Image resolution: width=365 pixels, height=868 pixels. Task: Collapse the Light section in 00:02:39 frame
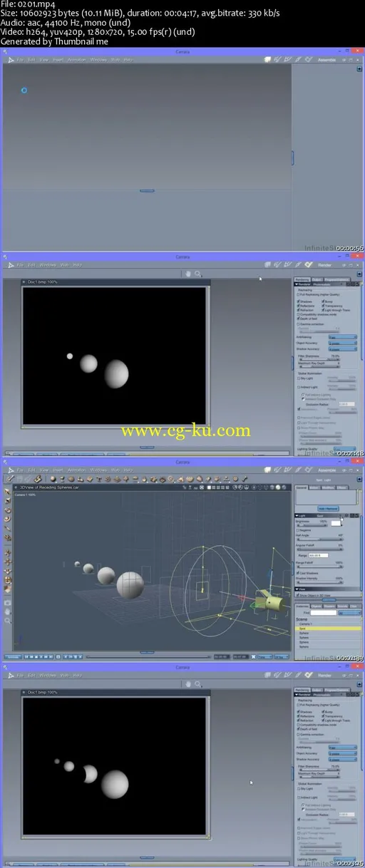pos(297,516)
